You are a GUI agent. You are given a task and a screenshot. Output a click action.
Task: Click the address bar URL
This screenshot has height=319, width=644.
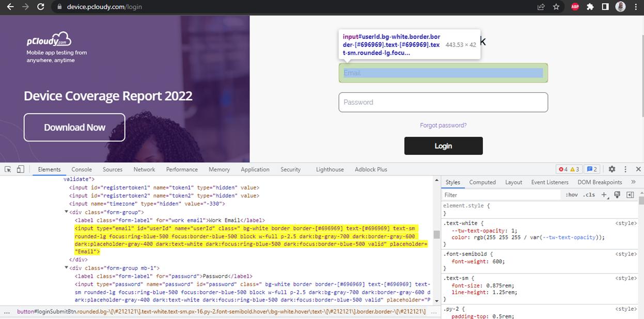click(x=104, y=7)
